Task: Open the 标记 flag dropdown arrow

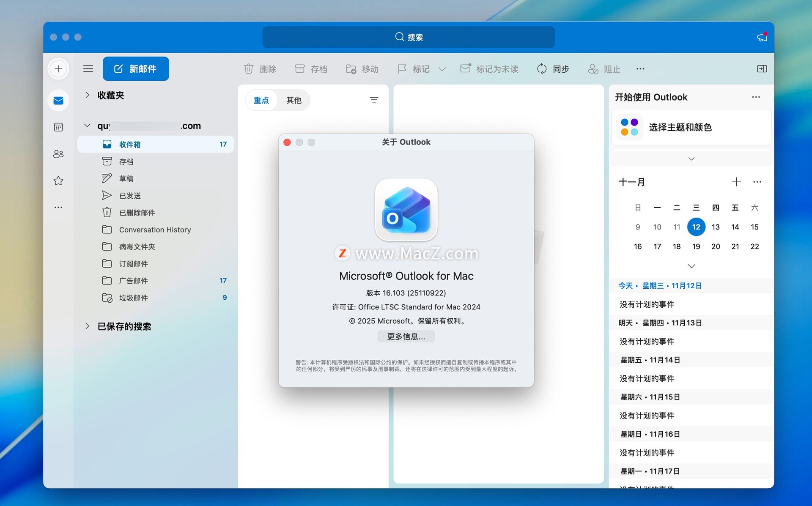Action: pos(442,69)
